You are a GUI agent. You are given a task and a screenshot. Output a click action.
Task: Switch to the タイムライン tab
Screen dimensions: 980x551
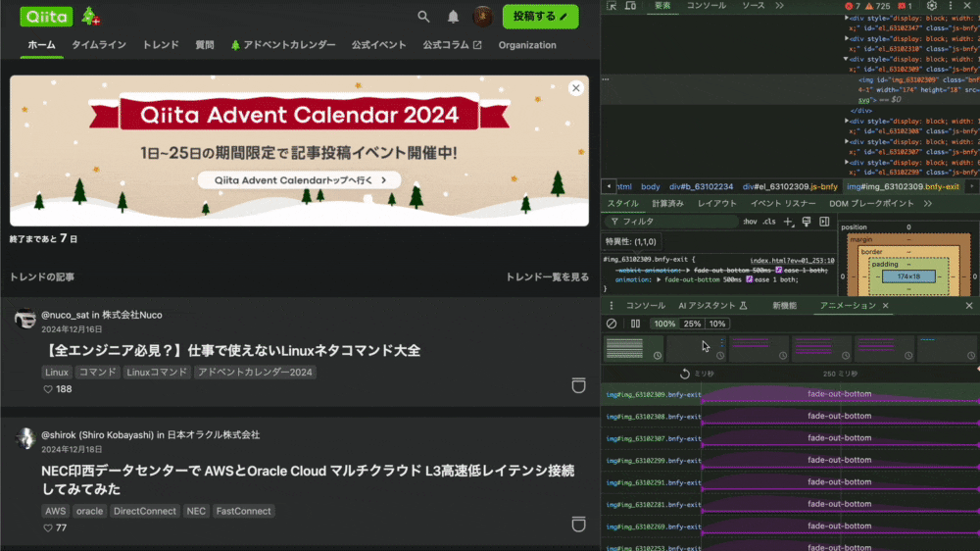point(99,45)
